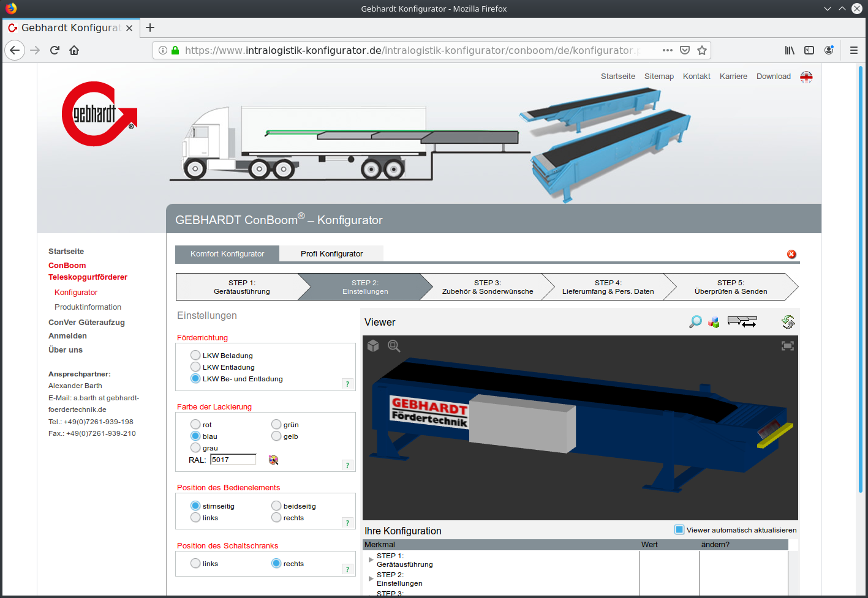Open page actions three-dot menu

click(668, 50)
